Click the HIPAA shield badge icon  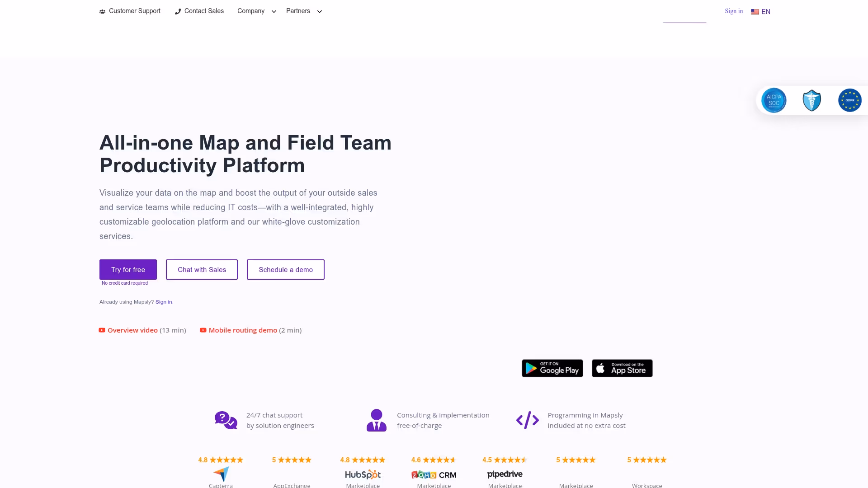[x=811, y=100]
